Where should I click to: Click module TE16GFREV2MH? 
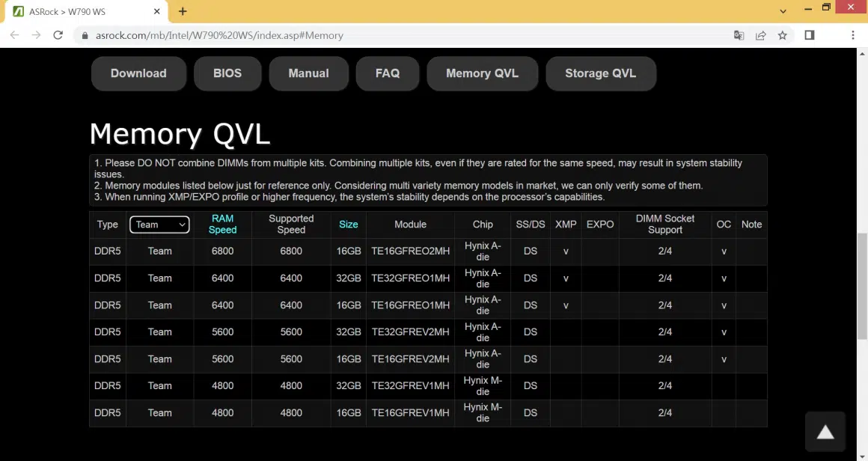[x=410, y=358]
